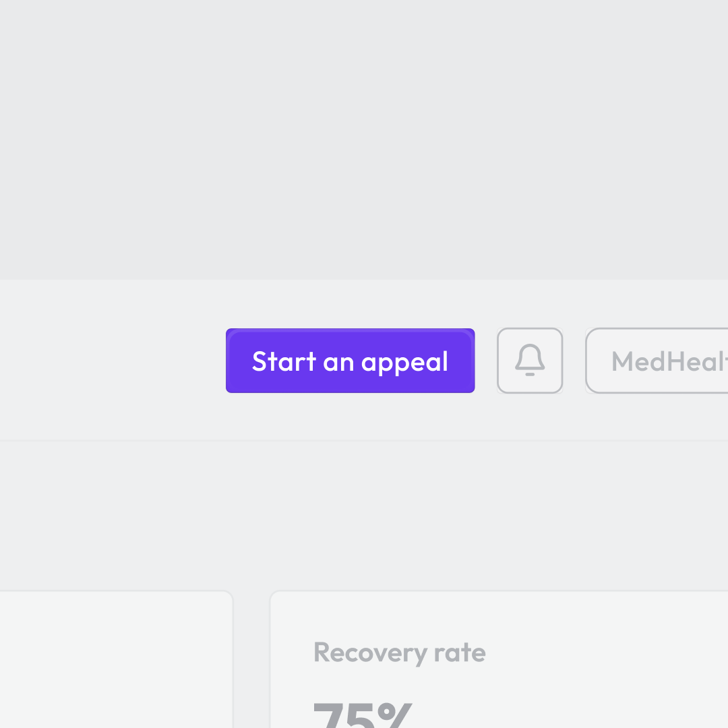Select the Recovery rate card

point(499,659)
